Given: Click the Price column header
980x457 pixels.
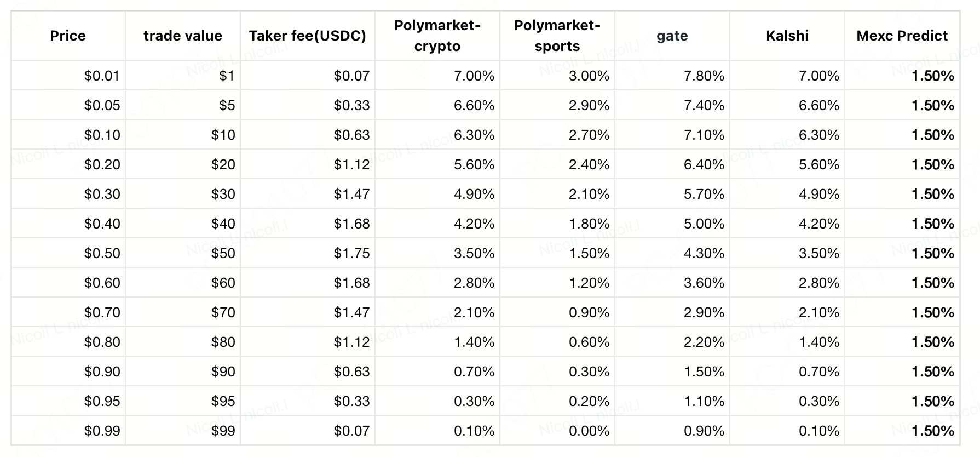Looking at the screenshot, I should click(x=68, y=36).
